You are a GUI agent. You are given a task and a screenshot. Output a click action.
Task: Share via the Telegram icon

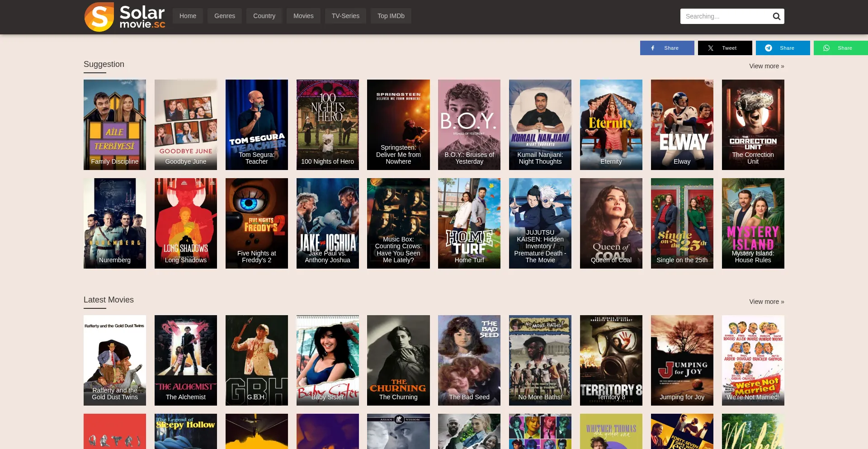pyautogui.click(x=783, y=48)
